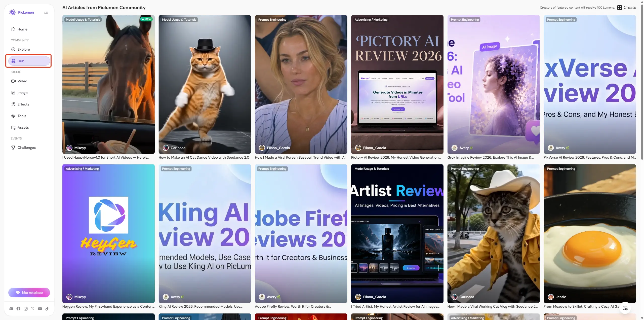Image resolution: width=644 pixels, height=320 pixels.
Task: Click Carinaa's avatar on the Working Cat card
Action: (454, 297)
